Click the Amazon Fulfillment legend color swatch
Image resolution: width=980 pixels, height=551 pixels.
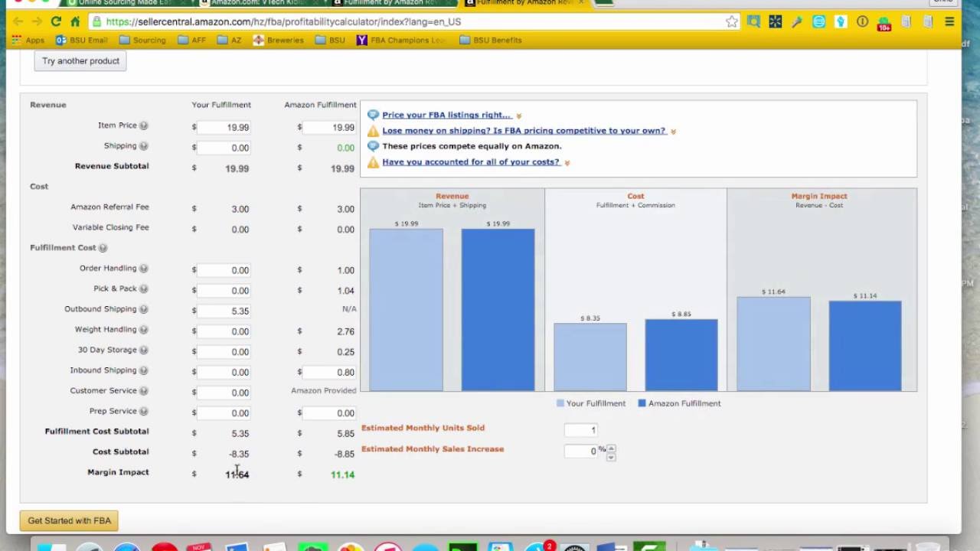point(642,403)
